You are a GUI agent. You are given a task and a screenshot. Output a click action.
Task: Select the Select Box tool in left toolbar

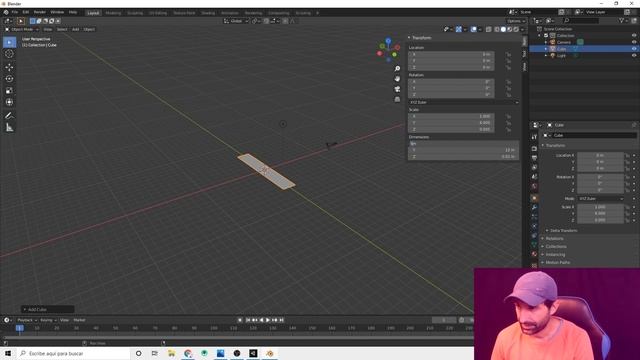point(9,42)
